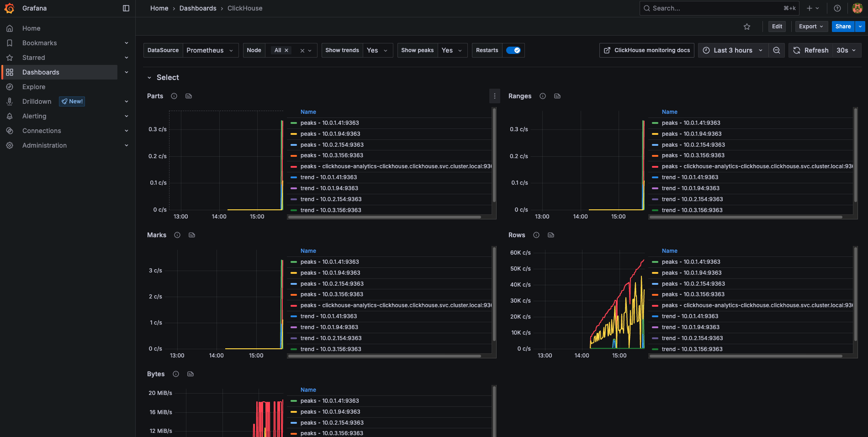
Task: Open Administration in the sidebar
Action: click(44, 145)
